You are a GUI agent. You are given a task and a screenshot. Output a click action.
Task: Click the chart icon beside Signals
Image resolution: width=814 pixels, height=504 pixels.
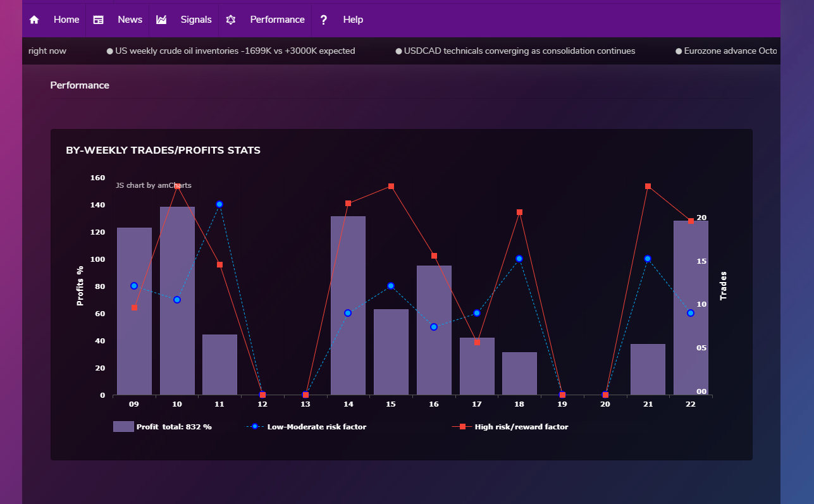[x=161, y=20]
